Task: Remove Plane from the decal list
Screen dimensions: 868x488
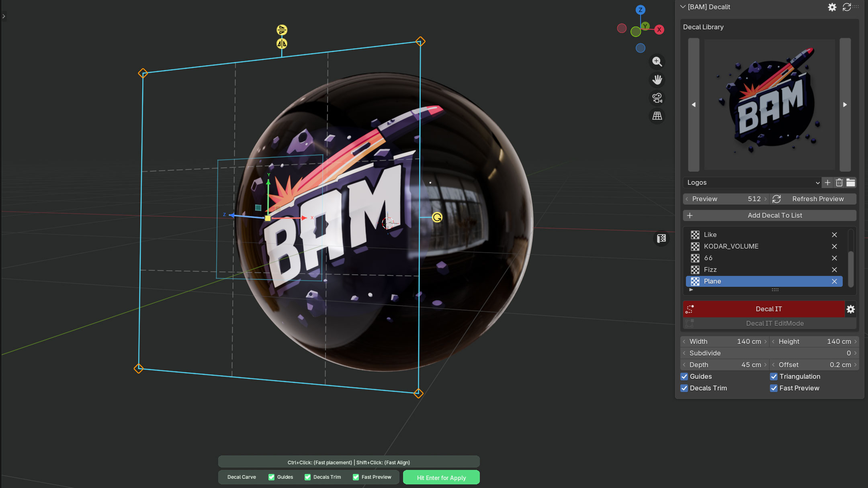Action: [x=834, y=282]
